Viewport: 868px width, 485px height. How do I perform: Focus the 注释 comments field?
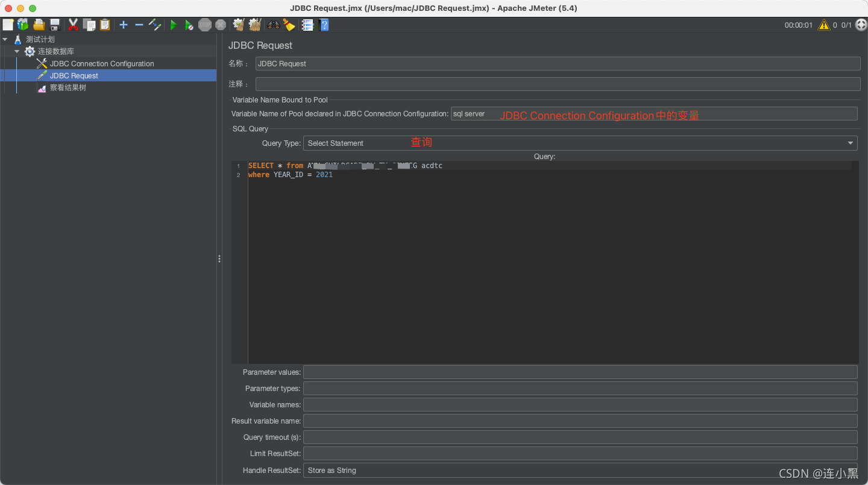(558, 84)
